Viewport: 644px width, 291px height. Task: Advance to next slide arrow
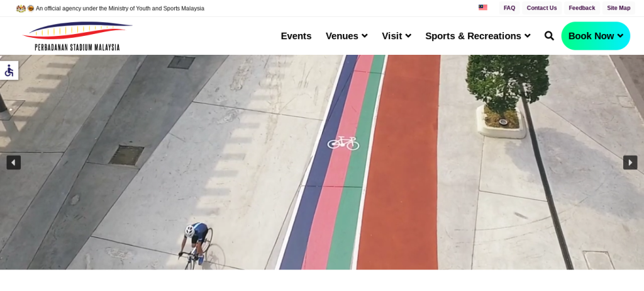point(630,163)
